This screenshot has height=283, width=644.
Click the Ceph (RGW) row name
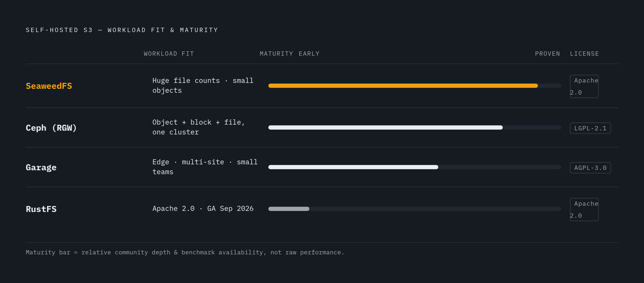pos(51,128)
